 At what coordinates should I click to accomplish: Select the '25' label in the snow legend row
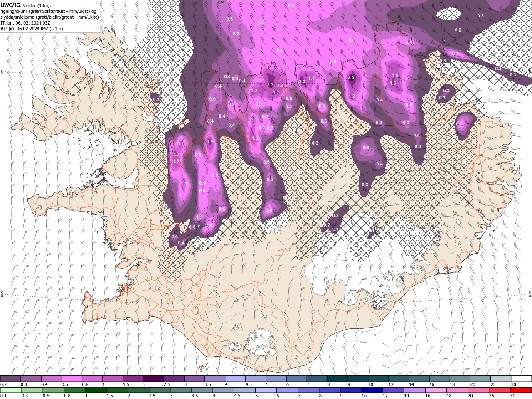(493, 384)
